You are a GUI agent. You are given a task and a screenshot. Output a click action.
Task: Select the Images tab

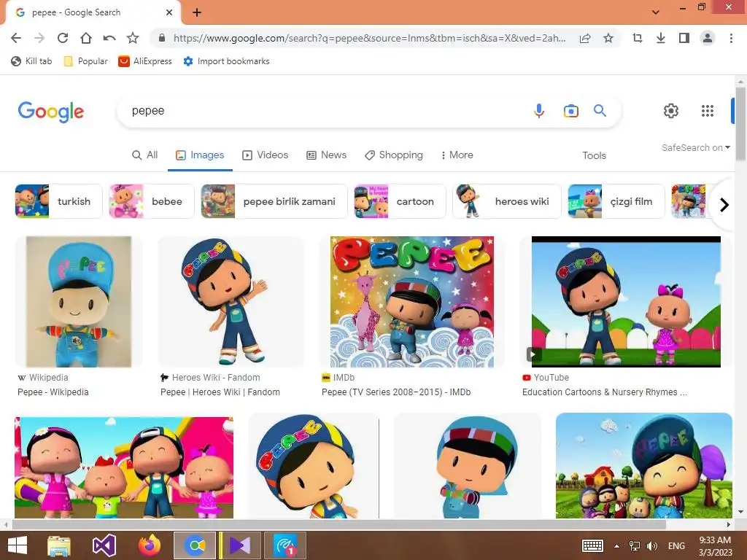click(200, 155)
